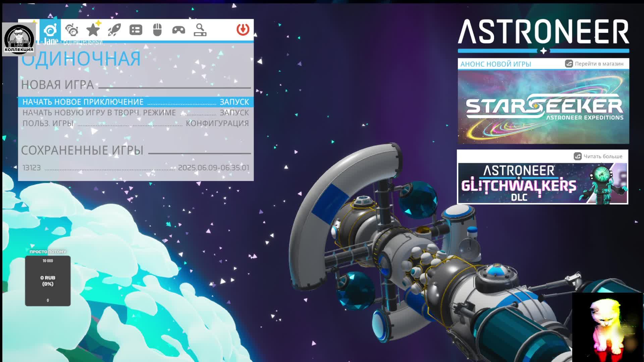Click Перейти в магазин link
The width and height of the screenshot is (644, 362).
tap(594, 64)
